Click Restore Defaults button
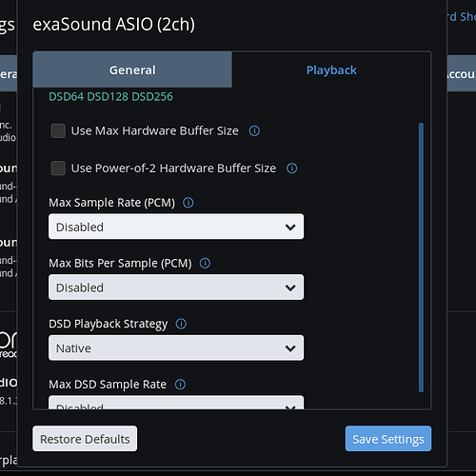The width and height of the screenshot is (476, 476). [85, 439]
